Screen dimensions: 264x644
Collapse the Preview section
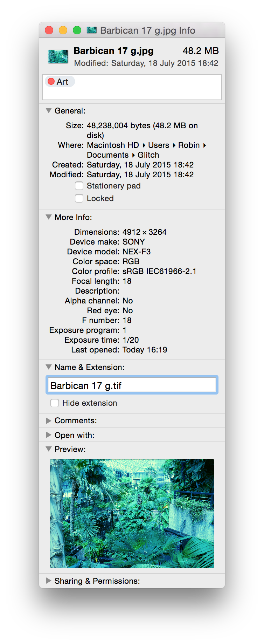[49, 449]
